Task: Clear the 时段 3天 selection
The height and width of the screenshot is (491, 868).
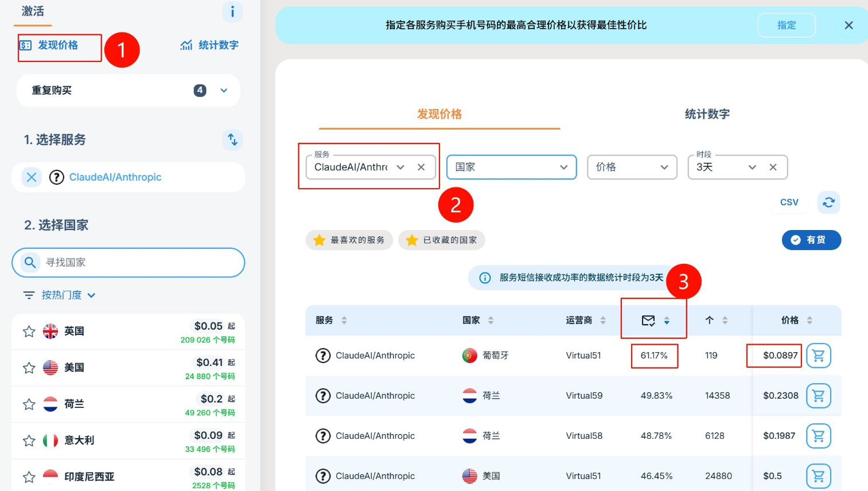Action: [773, 167]
